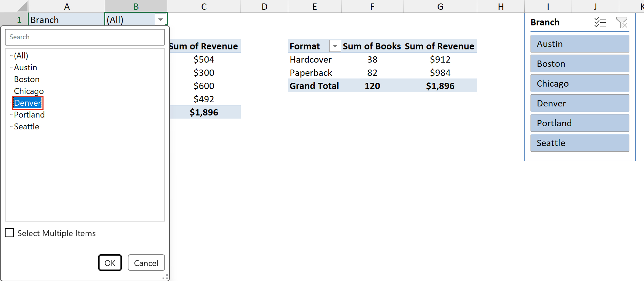This screenshot has width=644, height=281.
Task: Click Grand Total label in Format table
Action: coord(314,86)
